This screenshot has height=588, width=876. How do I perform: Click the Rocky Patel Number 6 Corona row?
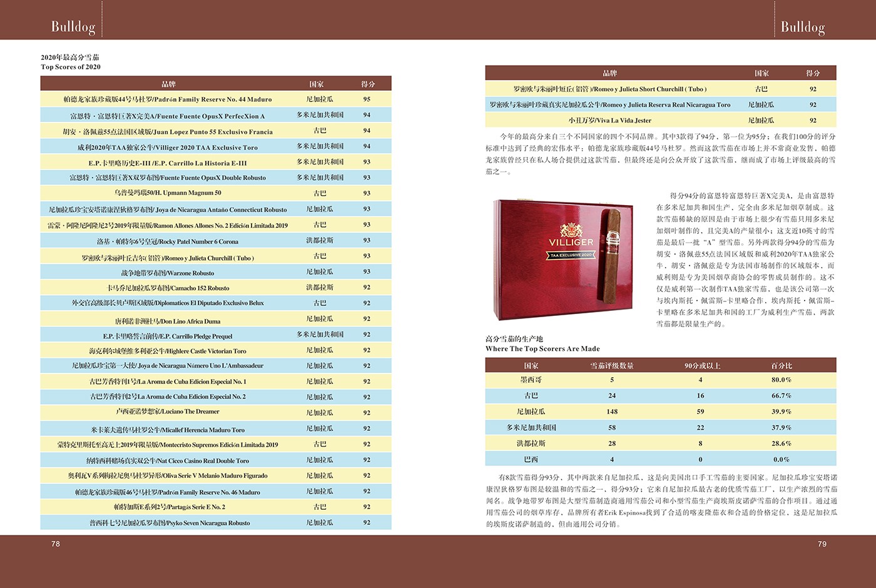(x=216, y=241)
